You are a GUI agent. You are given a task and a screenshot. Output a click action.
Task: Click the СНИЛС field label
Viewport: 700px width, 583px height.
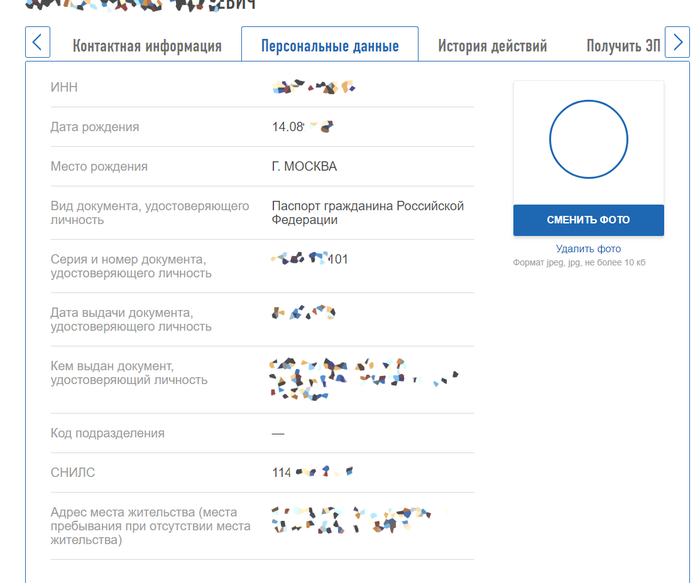73,472
